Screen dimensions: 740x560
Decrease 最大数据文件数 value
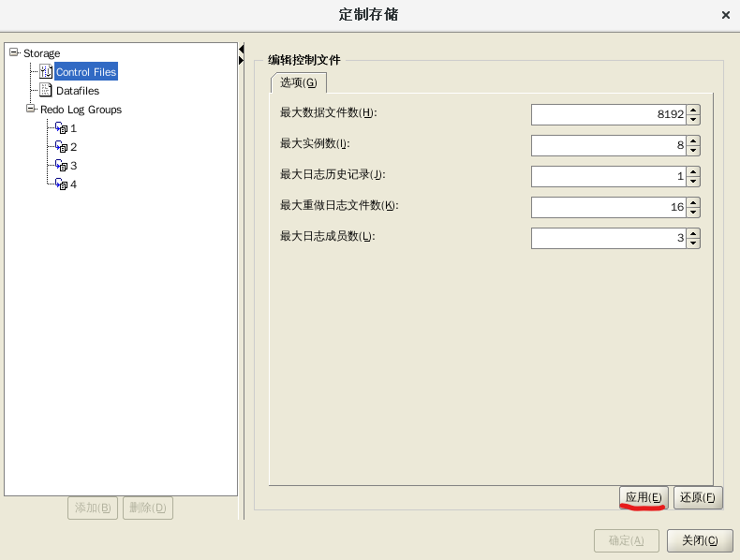click(x=693, y=120)
